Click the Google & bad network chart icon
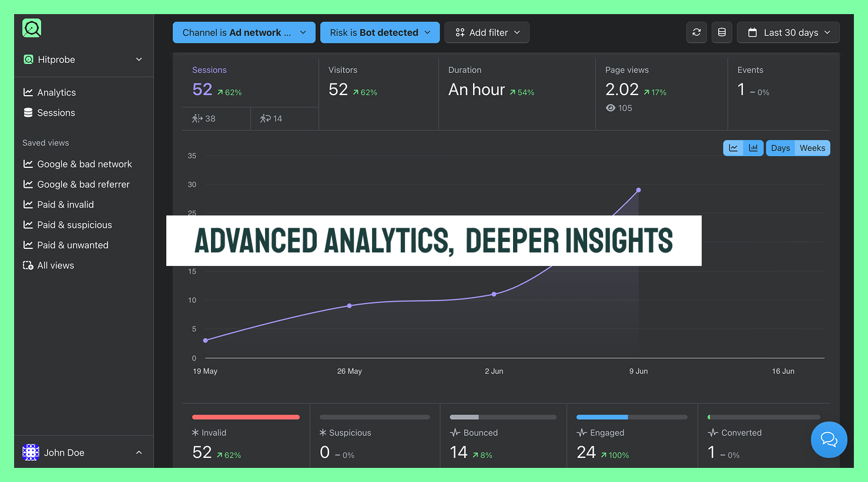The width and height of the screenshot is (868, 482). point(28,164)
